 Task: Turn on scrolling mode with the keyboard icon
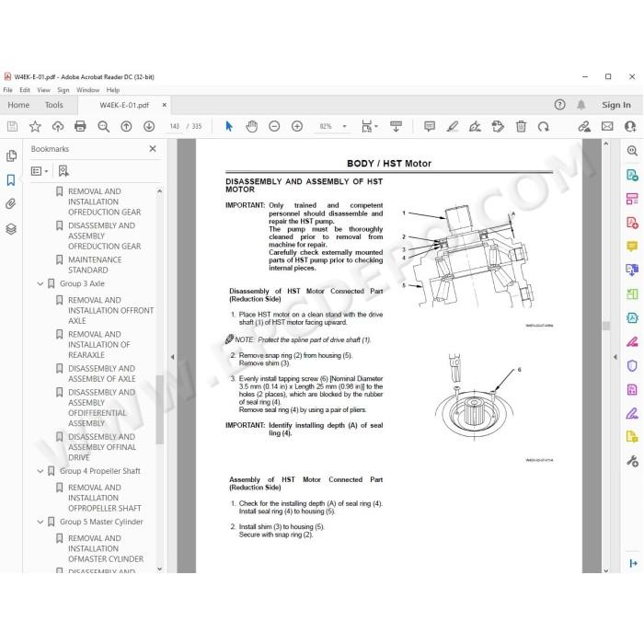(x=396, y=127)
